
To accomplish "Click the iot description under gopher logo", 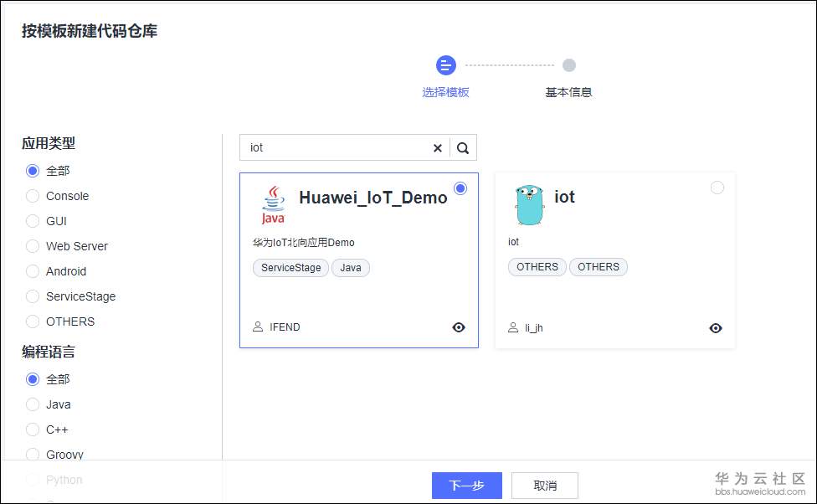I will point(513,242).
